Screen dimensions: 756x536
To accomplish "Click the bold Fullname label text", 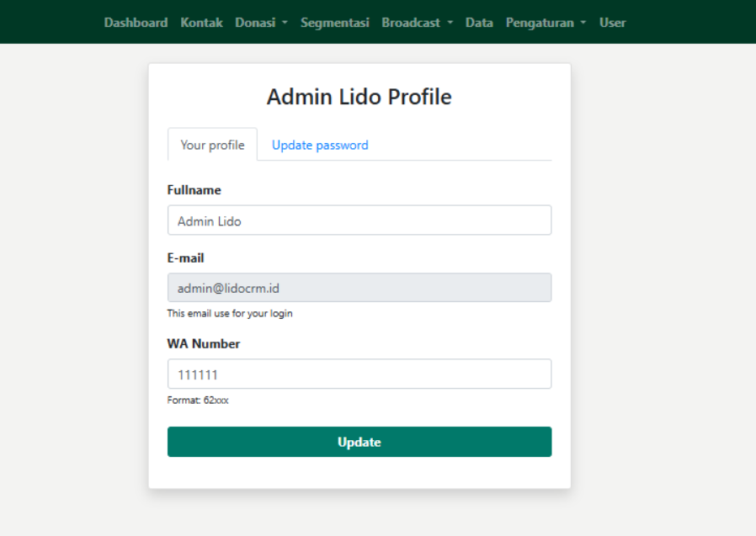I will 194,190.
